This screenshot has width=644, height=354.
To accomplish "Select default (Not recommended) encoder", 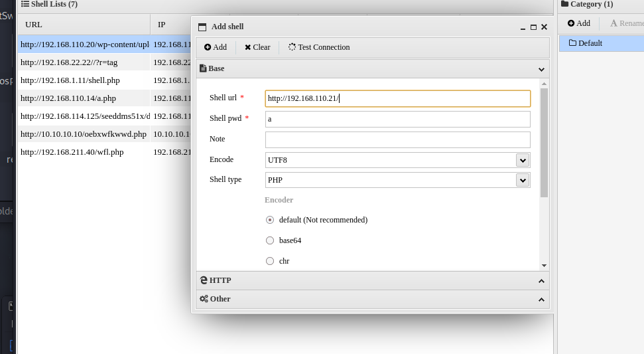I will [x=270, y=220].
